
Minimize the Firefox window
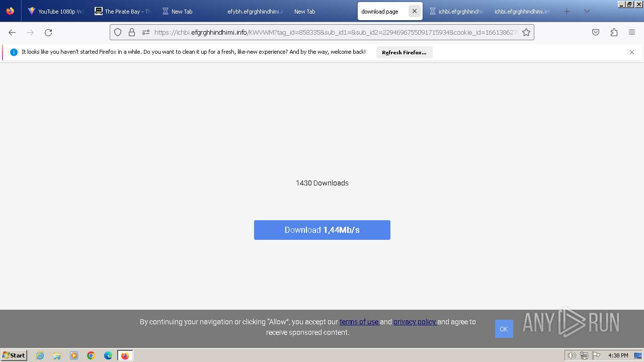621,4
